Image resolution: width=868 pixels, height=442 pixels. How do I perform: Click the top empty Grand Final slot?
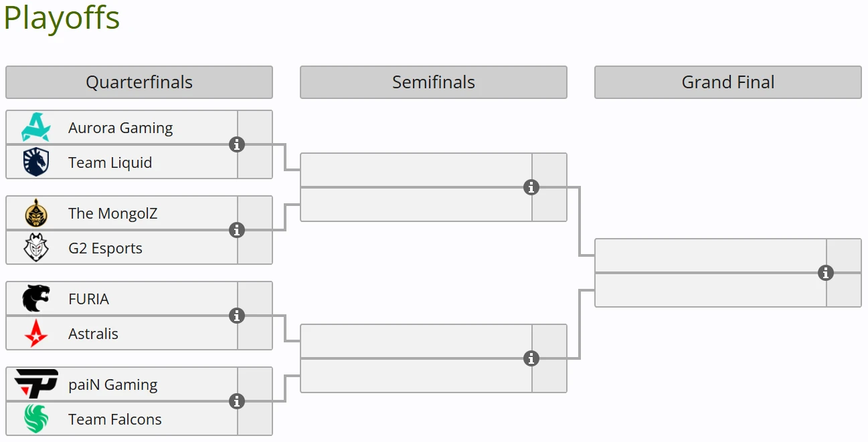(x=710, y=255)
